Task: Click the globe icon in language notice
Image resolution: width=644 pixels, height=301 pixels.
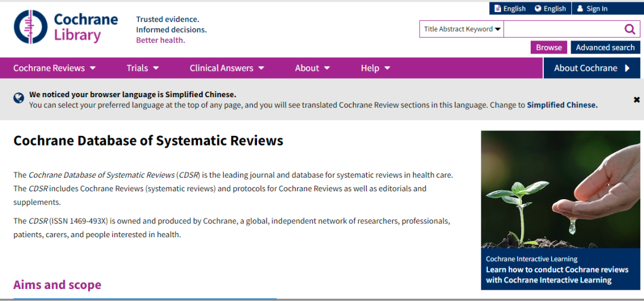Action: pos(19,98)
